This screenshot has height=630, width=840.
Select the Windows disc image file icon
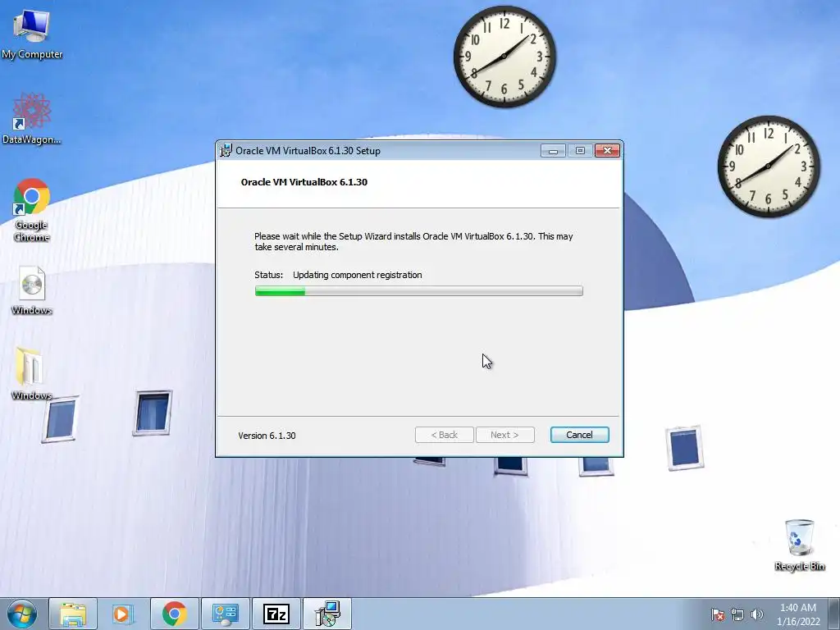(32, 290)
